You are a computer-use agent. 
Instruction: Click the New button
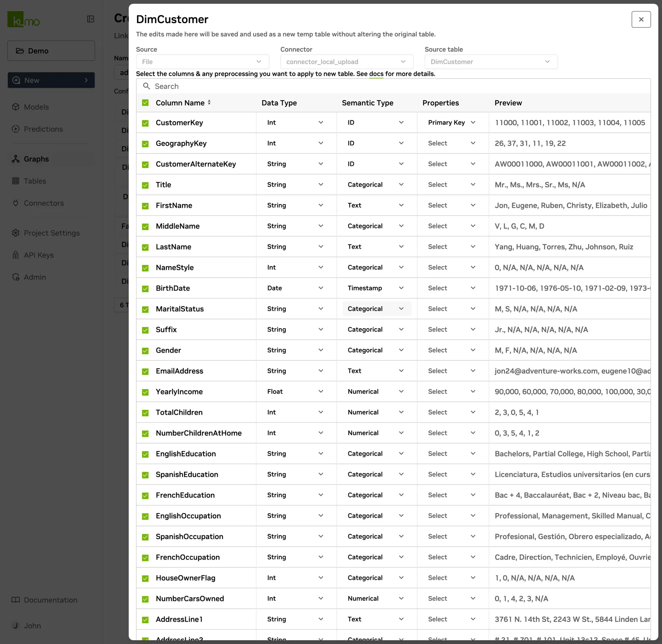point(51,80)
